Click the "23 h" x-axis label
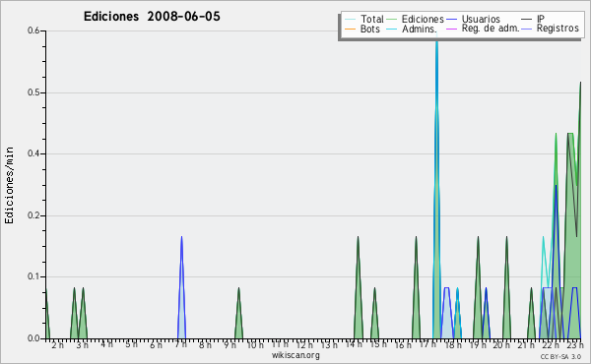 tap(575, 344)
